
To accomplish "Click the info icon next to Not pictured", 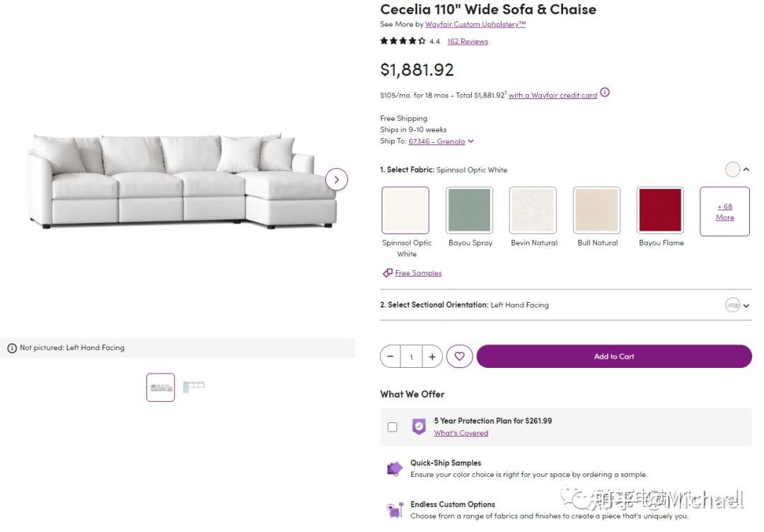I will pyautogui.click(x=12, y=348).
